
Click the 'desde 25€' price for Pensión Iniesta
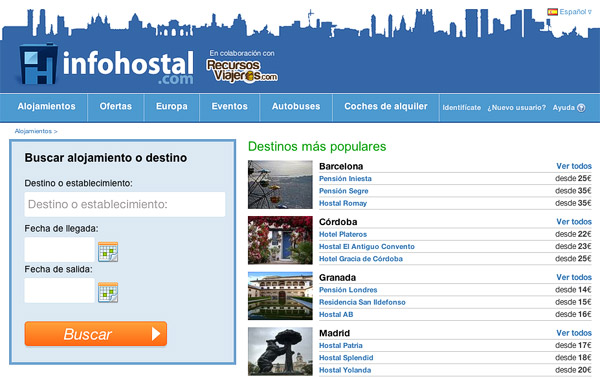click(573, 178)
